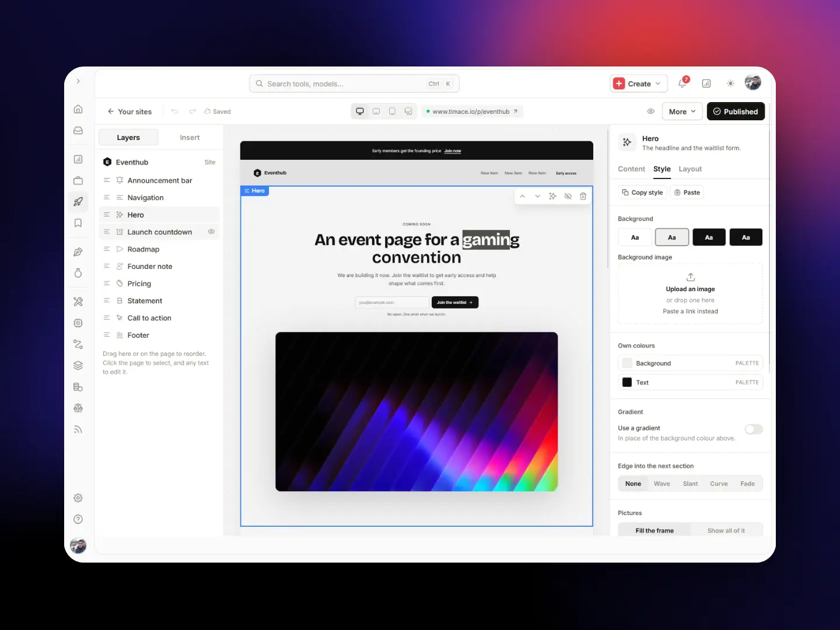This screenshot has width=840, height=630.
Task: Open the database sidebar icon
Action: coord(78,387)
